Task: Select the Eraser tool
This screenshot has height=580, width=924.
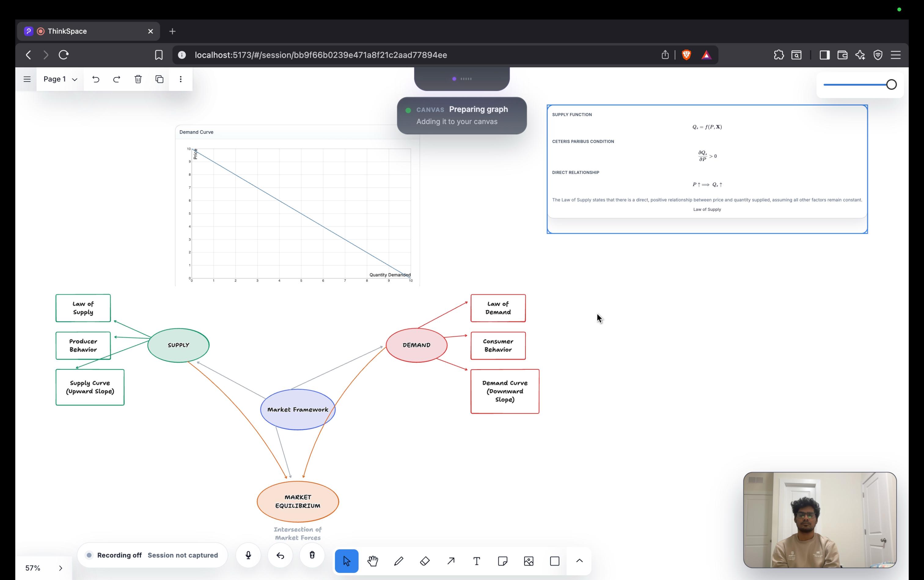Action: tap(425, 561)
